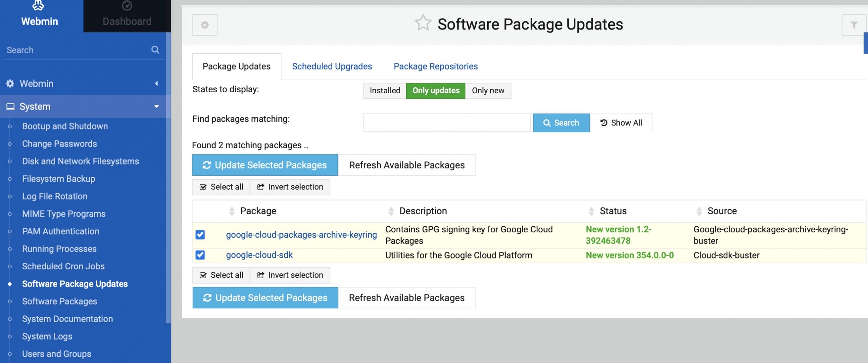This screenshot has width=868, height=363.
Task: Uncheck google-cloud-packages-archive-keyring checkbox
Action: point(200,235)
